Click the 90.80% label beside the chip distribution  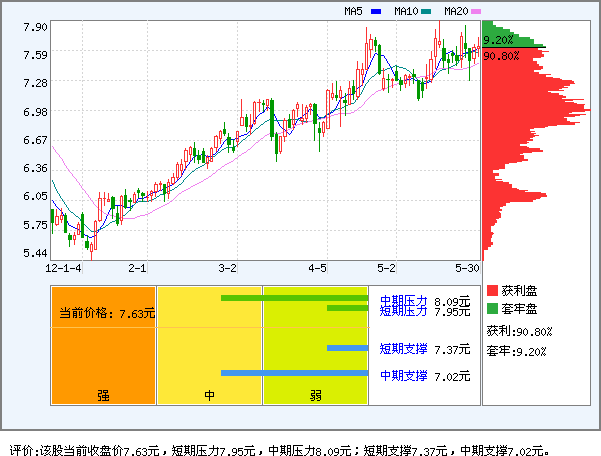501,56
